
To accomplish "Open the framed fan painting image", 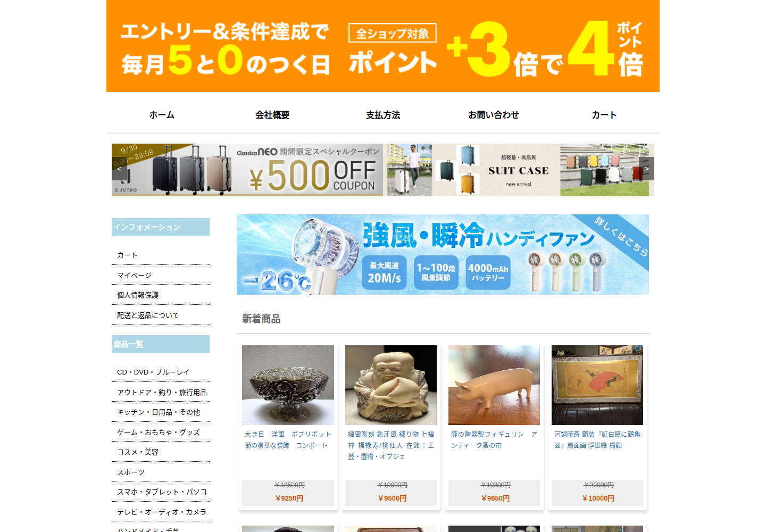I will coord(597,385).
